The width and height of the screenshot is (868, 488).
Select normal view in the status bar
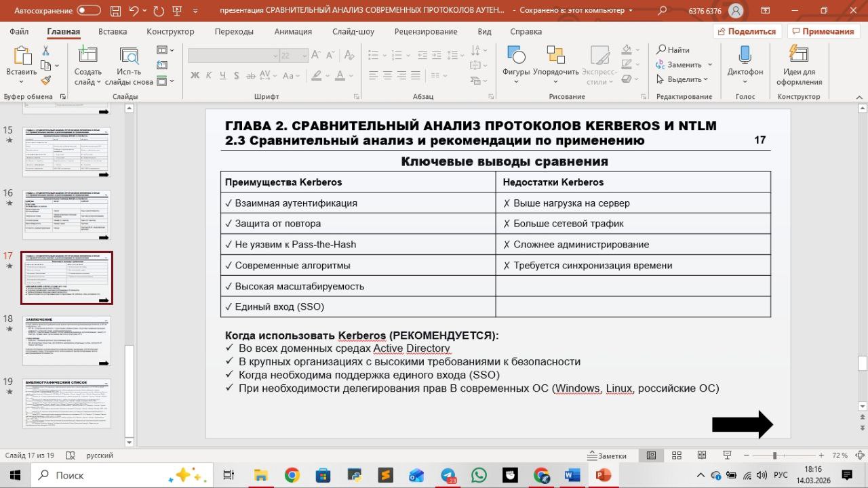pyautogui.click(x=651, y=455)
